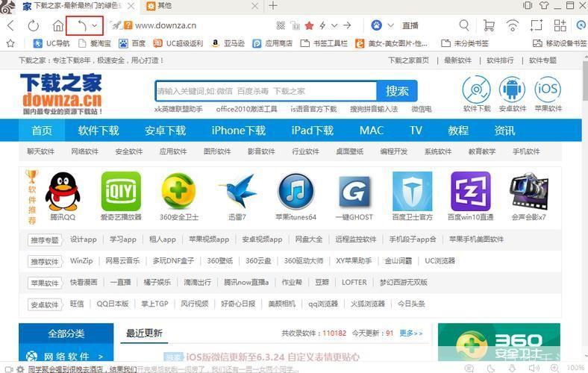
Task: Open the 苹果itunes64 music icon
Action: pyautogui.click(x=296, y=192)
